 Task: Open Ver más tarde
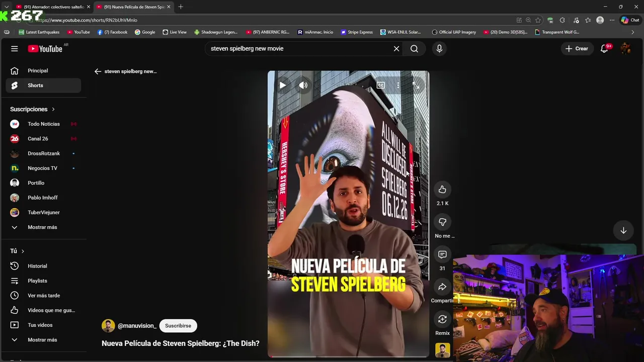43,296
